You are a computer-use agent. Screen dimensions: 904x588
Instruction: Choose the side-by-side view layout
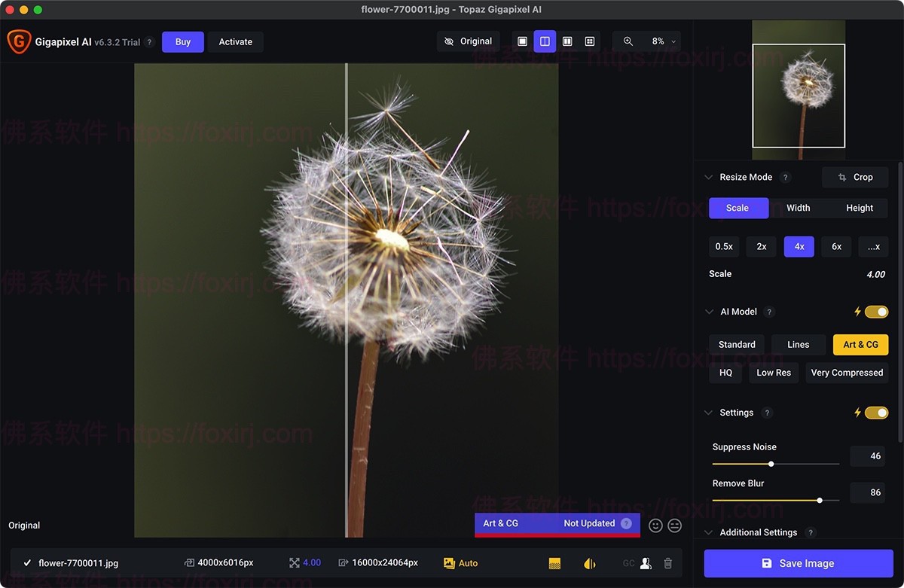pos(567,41)
